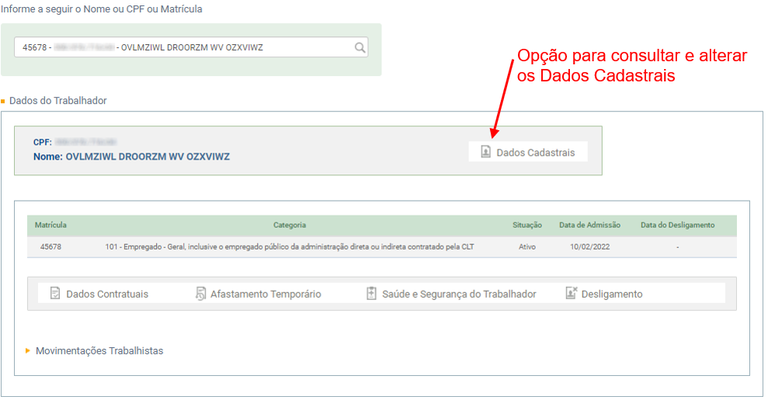
Task: Click the Saúde e Segurança clipboard icon
Action: tap(371, 294)
